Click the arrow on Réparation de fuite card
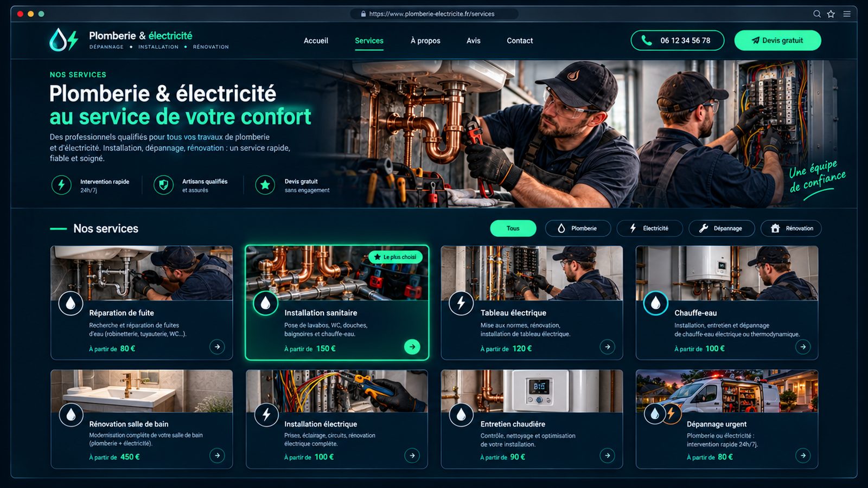Screen dimensions: 868x488 tap(217, 346)
